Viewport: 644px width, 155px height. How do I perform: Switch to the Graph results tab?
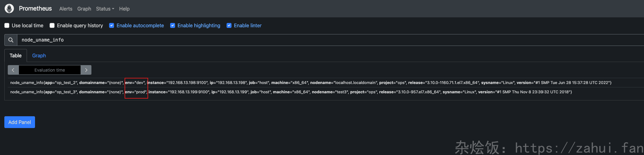coord(39,55)
